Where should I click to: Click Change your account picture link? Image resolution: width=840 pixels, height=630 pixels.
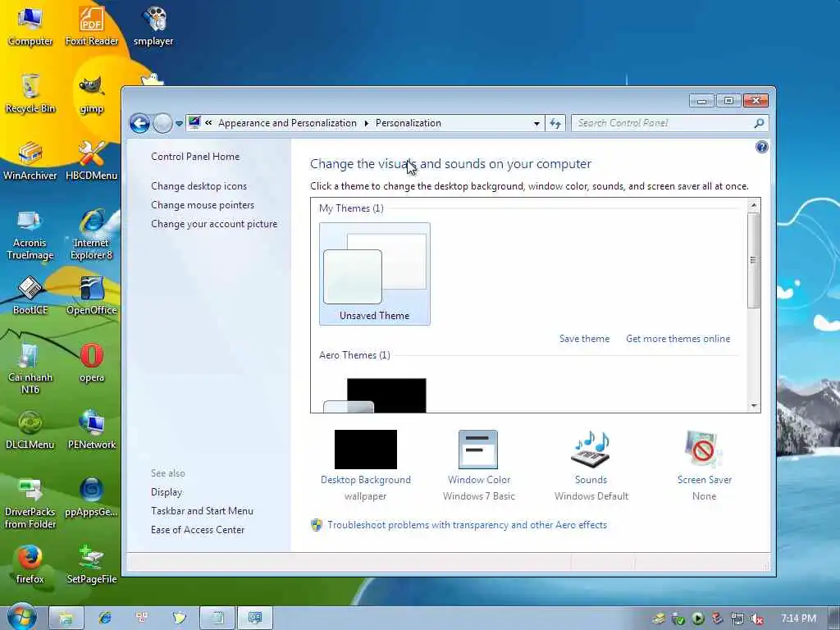pyautogui.click(x=214, y=223)
